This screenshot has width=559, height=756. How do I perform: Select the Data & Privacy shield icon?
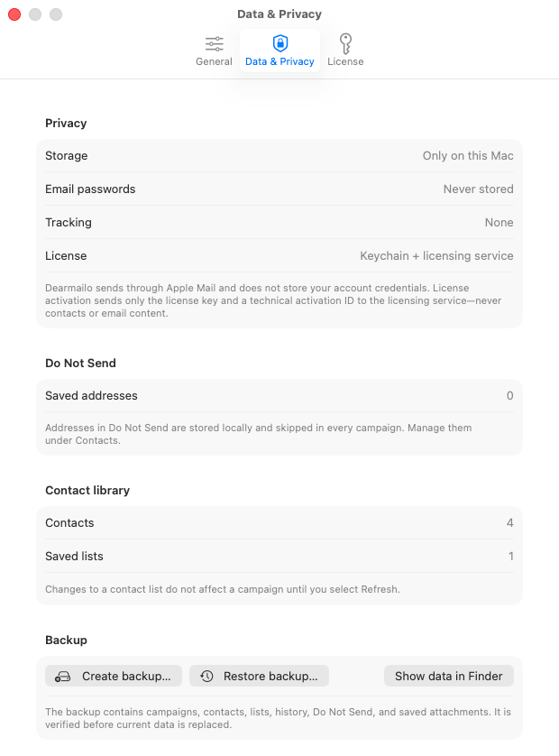click(x=280, y=43)
